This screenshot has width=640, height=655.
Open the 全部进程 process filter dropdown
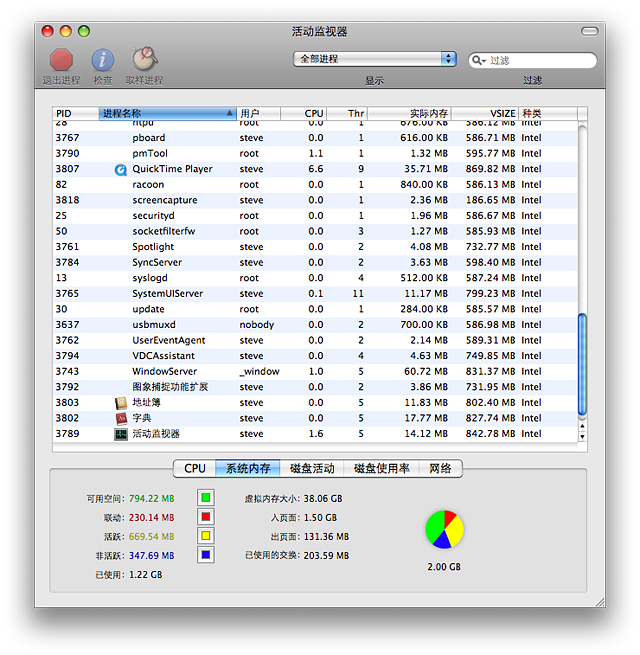point(374,59)
